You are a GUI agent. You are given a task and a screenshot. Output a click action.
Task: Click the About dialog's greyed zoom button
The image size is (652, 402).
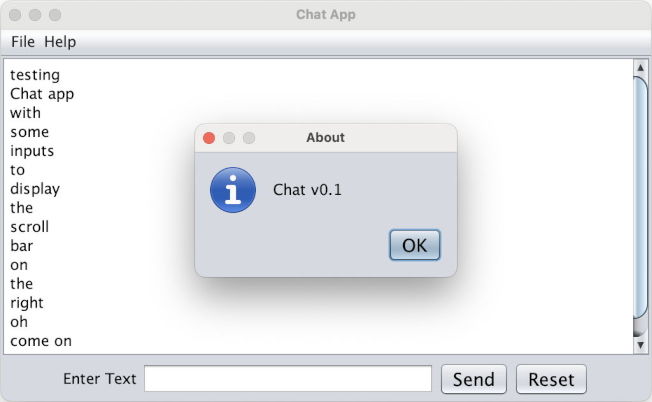[x=249, y=138]
